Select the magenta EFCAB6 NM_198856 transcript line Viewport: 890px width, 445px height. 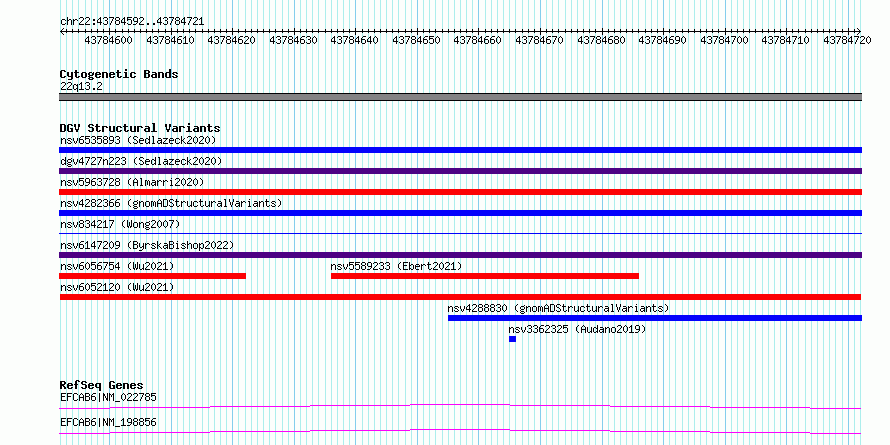tap(460, 431)
